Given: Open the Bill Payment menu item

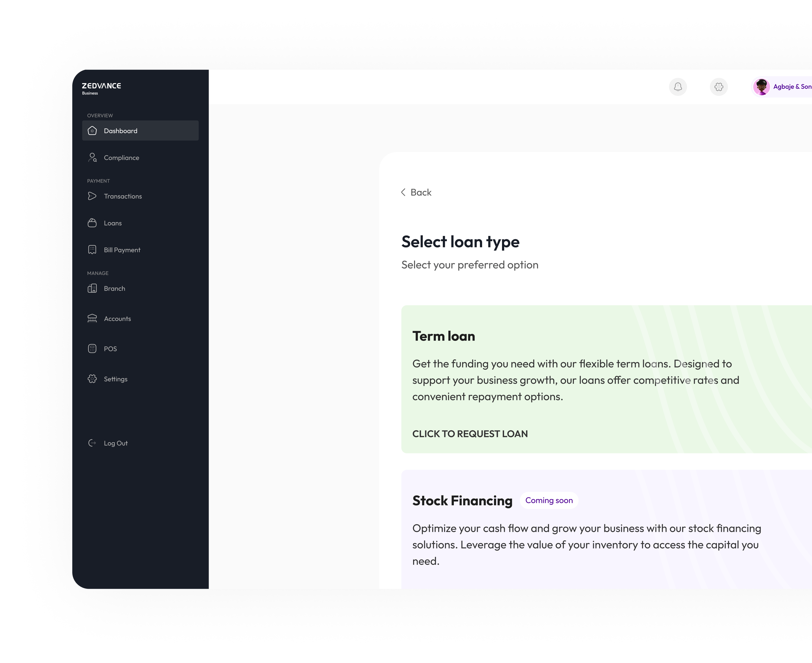Looking at the screenshot, I should pyautogui.click(x=122, y=250).
